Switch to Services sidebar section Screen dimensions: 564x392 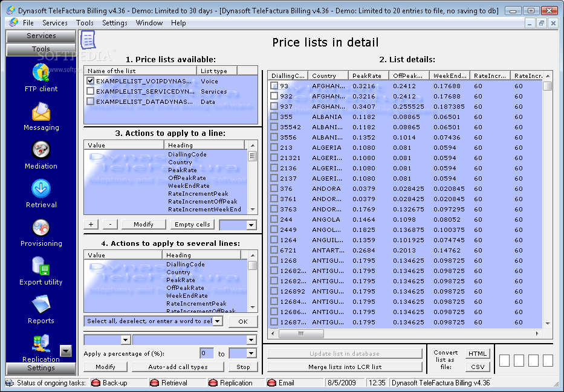(x=41, y=36)
